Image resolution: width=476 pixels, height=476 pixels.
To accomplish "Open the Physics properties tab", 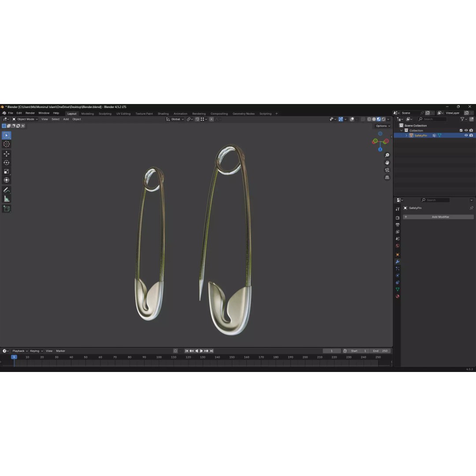I will (x=398, y=275).
